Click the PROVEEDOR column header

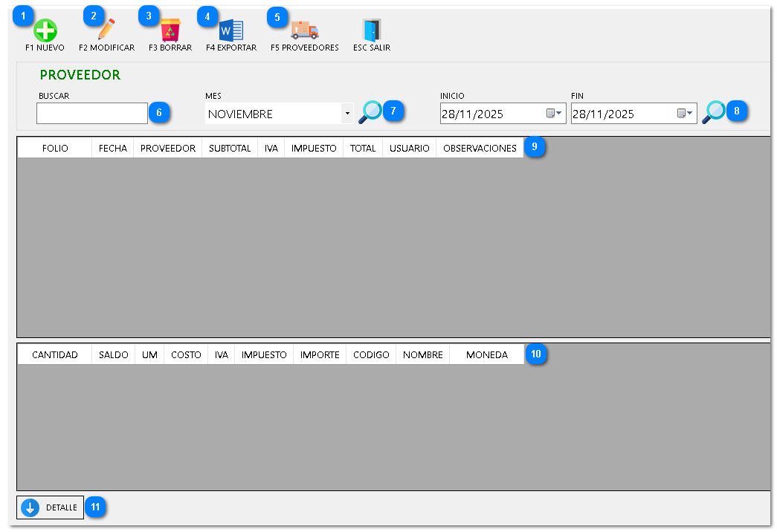click(x=168, y=148)
